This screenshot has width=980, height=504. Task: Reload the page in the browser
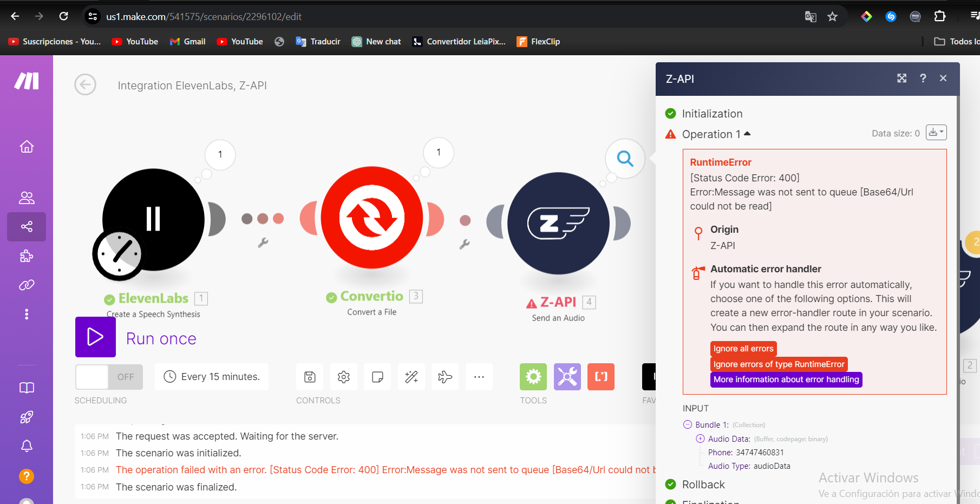coord(63,16)
